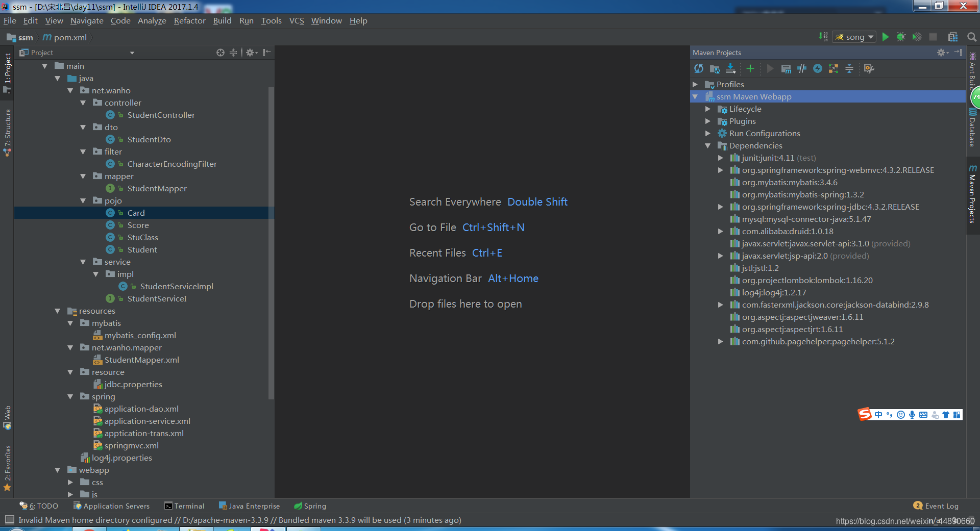Open Search Everywhere magnifier icon

click(x=972, y=37)
